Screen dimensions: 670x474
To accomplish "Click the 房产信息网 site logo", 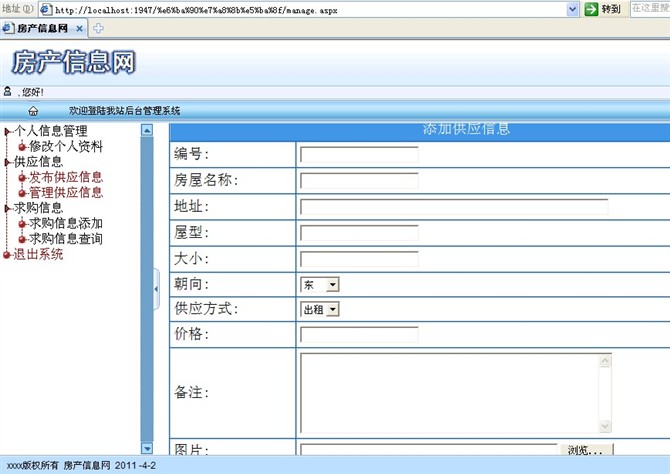I will pos(73,62).
